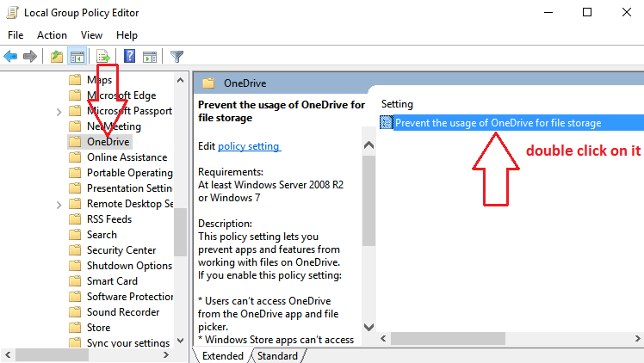Image resolution: width=644 pixels, height=363 pixels.
Task: Click description pane vertical scrollbar thumb
Action: (x=368, y=200)
